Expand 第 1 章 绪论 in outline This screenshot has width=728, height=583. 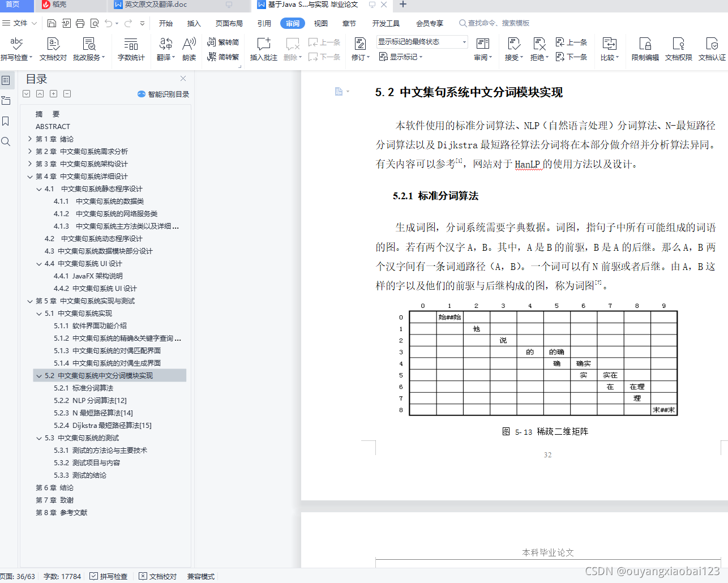click(30, 139)
